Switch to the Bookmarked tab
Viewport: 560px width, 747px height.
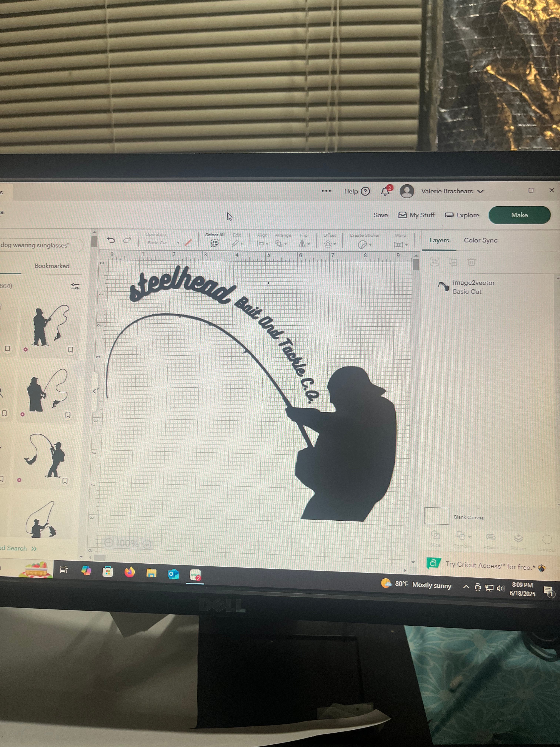(x=52, y=266)
